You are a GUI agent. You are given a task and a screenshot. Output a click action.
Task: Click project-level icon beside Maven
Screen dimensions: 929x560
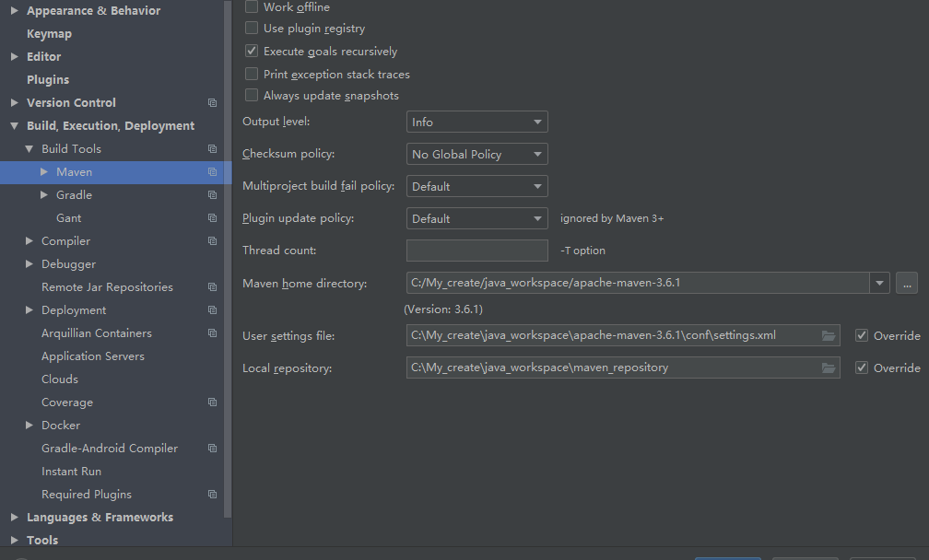click(212, 172)
